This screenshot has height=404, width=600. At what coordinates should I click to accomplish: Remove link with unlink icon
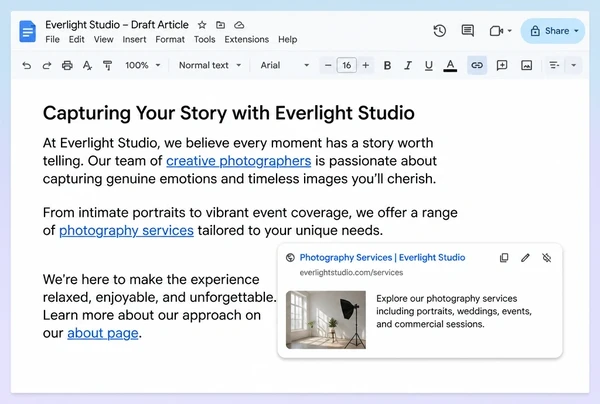[547, 258]
